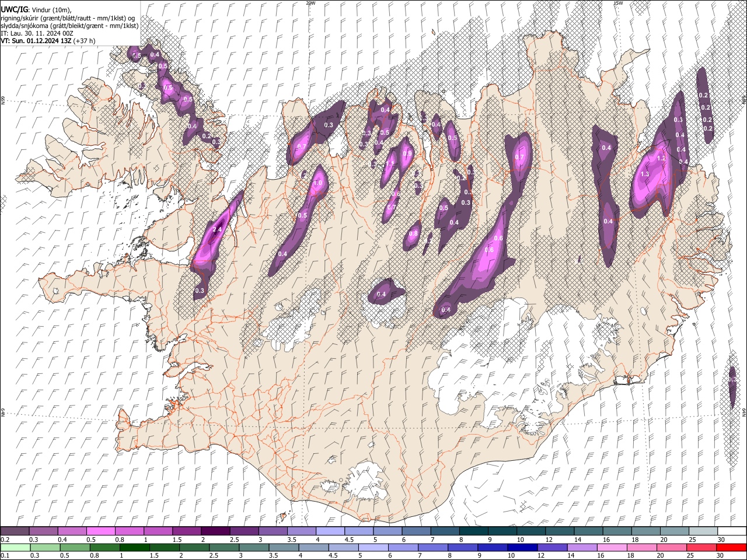Pick the lower-scale swatch starting at 3

pos(254,547)
